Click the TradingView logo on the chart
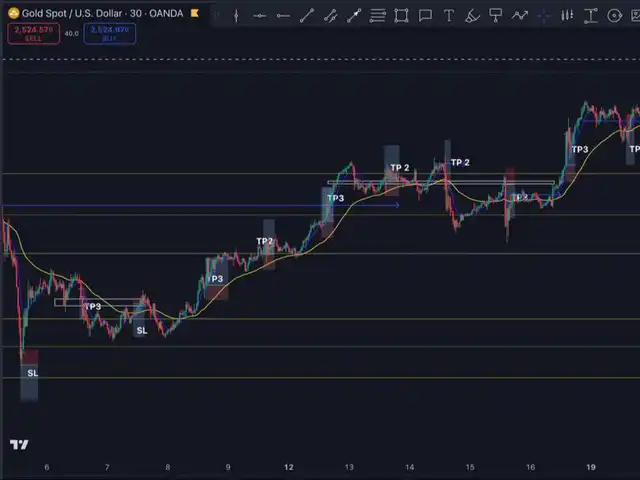The width and height of the screenshot is (640, 480). pos(19,445)
